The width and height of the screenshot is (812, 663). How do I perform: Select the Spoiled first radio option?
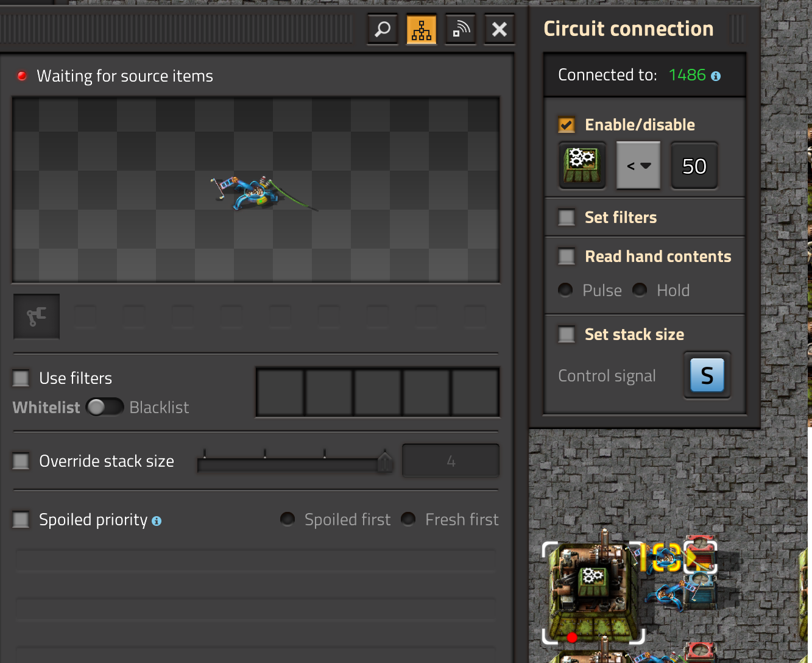[x=288, y=519]
